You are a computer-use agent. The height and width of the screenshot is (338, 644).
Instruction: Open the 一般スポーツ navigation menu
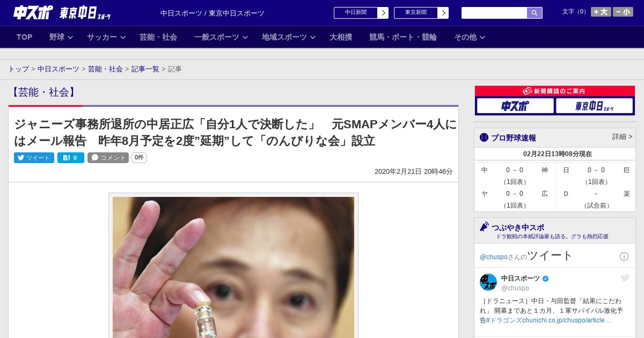pyautogui.click(x=217, y=37)
